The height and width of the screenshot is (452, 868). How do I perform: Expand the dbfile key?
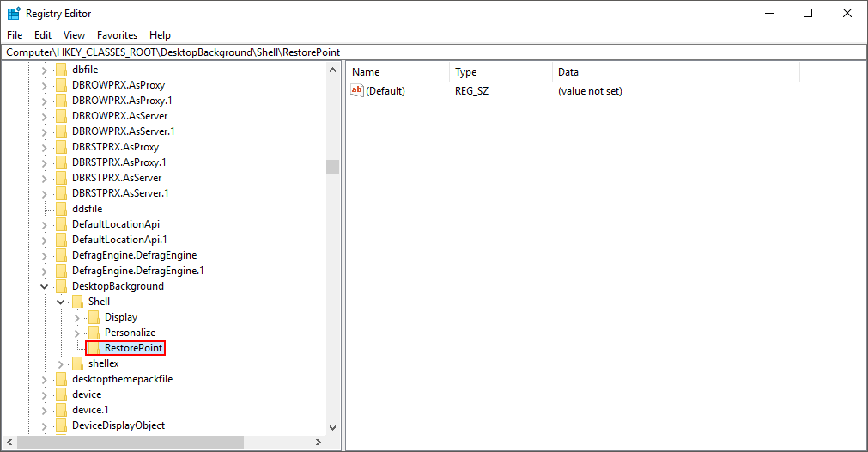pyautogui.click(x=45, y=70)
